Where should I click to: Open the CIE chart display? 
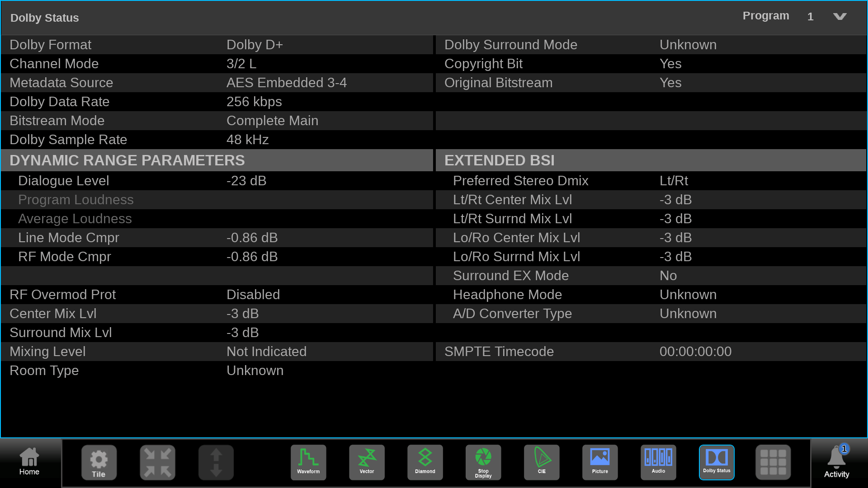pos(542,462)
